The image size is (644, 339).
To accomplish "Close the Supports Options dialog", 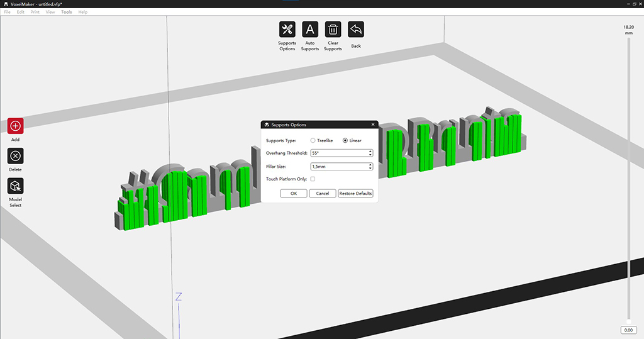I will (374, 125).
